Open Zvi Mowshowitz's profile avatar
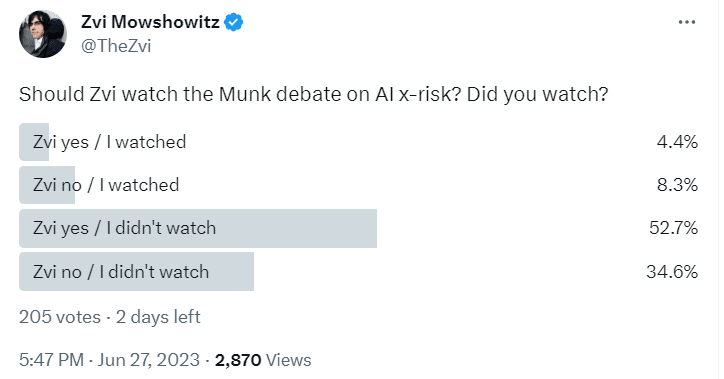724x379 pixels. 42,34
